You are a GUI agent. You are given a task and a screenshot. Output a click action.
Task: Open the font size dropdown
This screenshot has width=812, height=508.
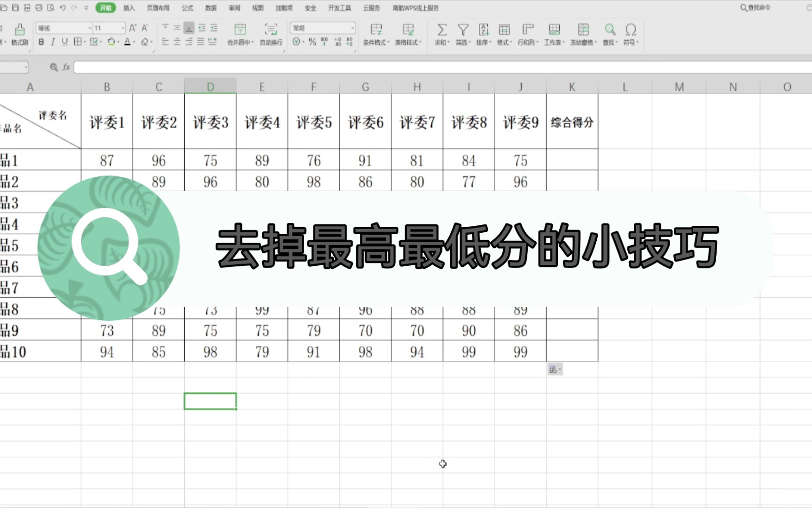(122, 28)
